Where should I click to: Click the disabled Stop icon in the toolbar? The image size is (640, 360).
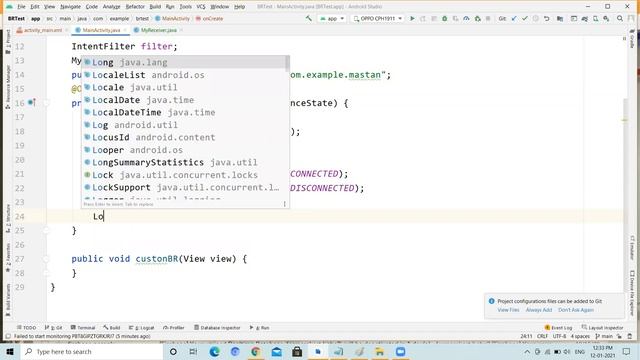click(x=488, y=18)
